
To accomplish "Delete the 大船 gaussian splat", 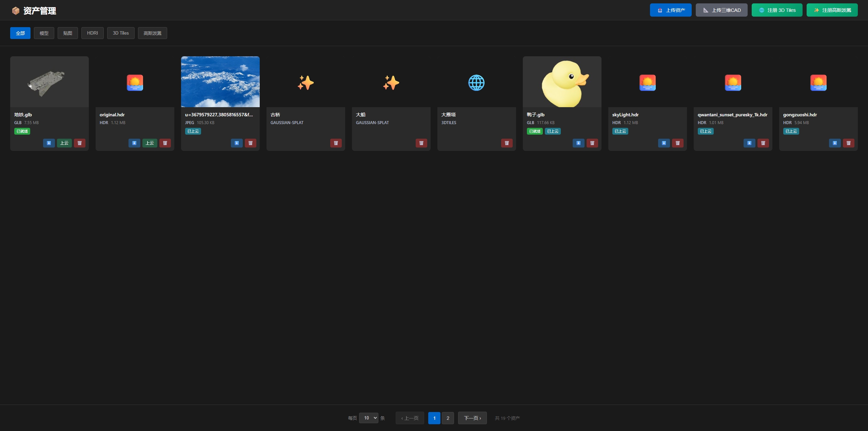I will coord(421,143).
